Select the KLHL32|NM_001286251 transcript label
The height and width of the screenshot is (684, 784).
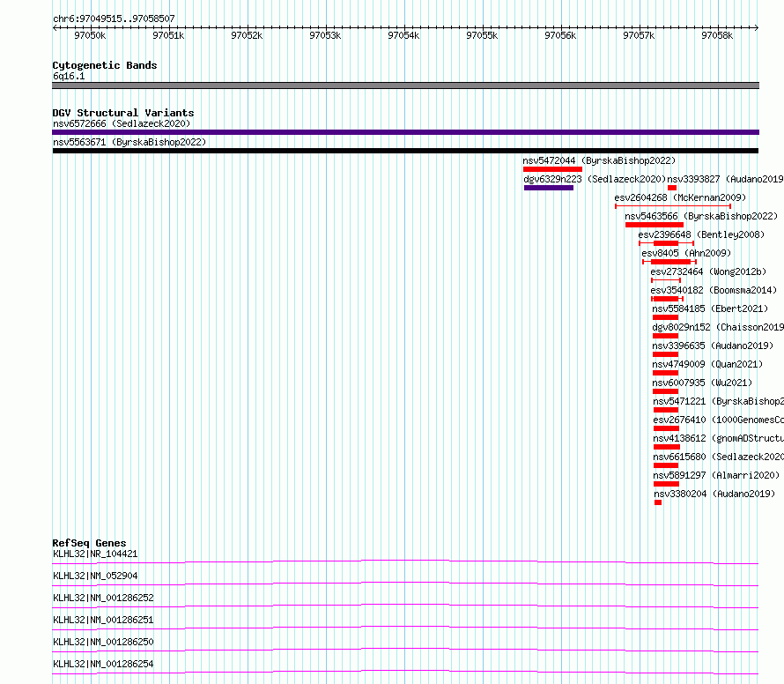(103, 620)
